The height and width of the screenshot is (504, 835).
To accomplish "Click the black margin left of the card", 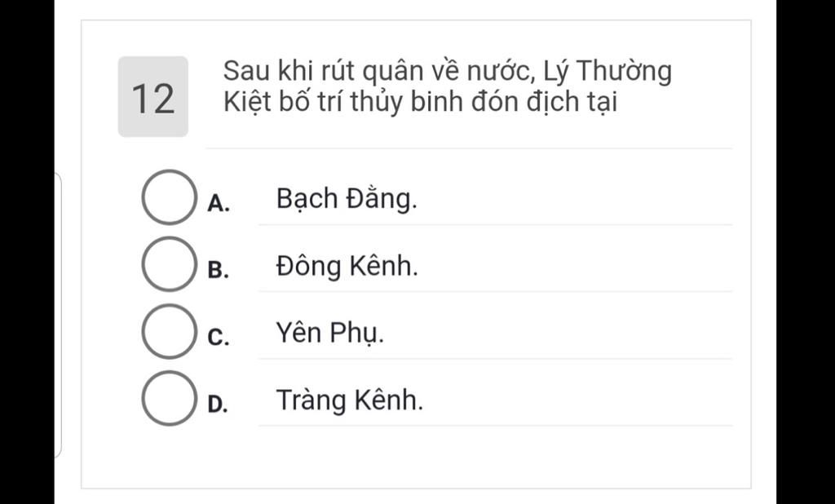I will click(27, 252).
